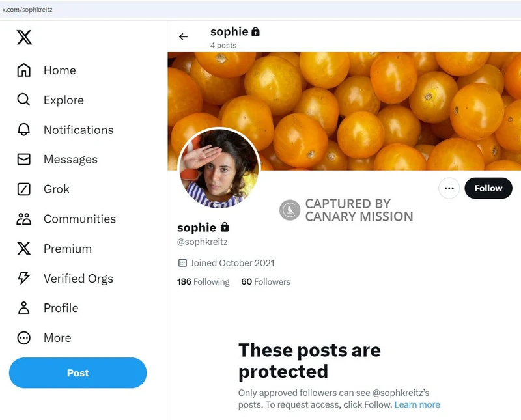View the 60 Followers list
Screen dimensions: 521x420
pos(266,282)
